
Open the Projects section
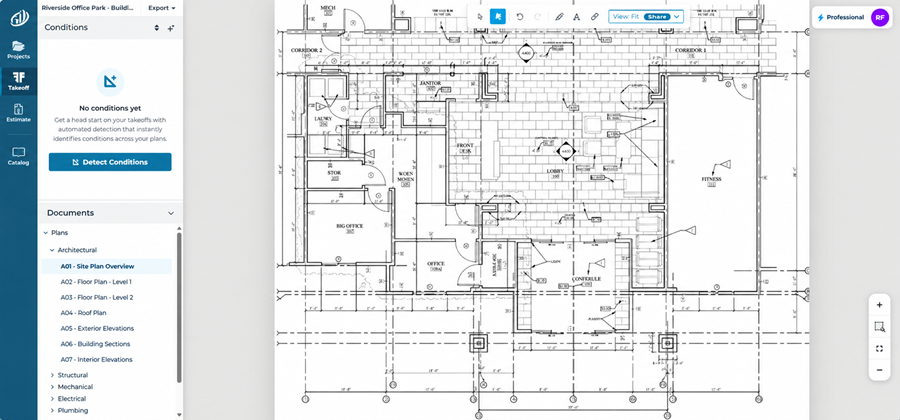(18, 50)
